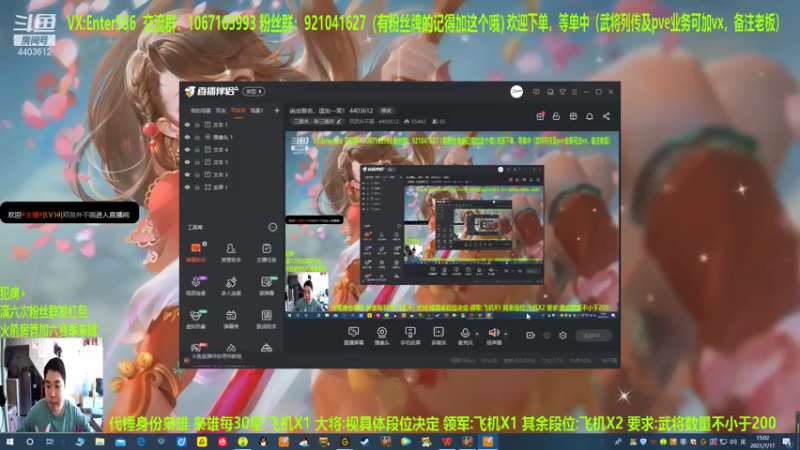The width and height of the screenshot is (800, 450).
Task: Select the 文本 1 source row
Action: [x=231, y=124]
